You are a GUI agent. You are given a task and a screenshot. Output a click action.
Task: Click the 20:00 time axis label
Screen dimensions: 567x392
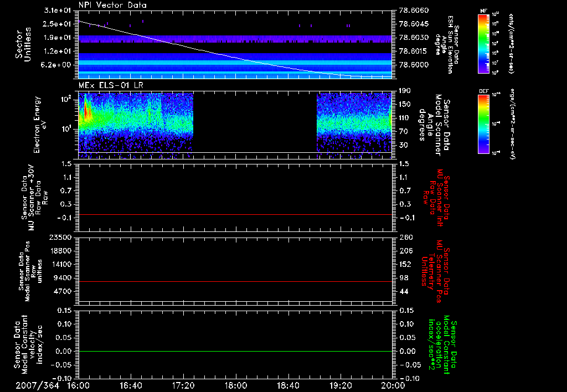392,385
